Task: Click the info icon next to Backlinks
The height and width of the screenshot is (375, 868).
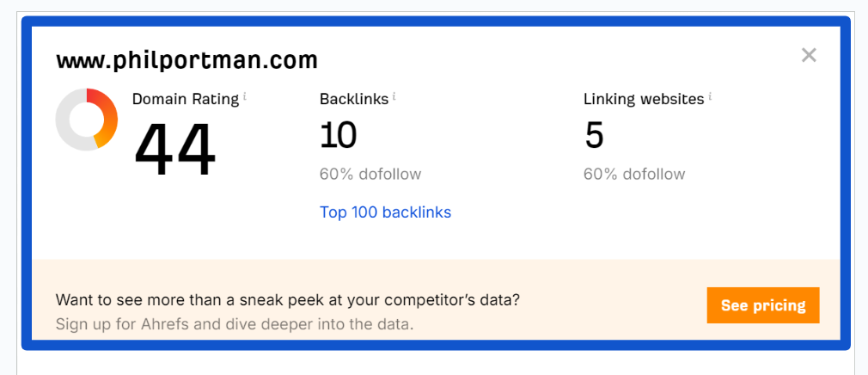Action: (x=394, y=96)
